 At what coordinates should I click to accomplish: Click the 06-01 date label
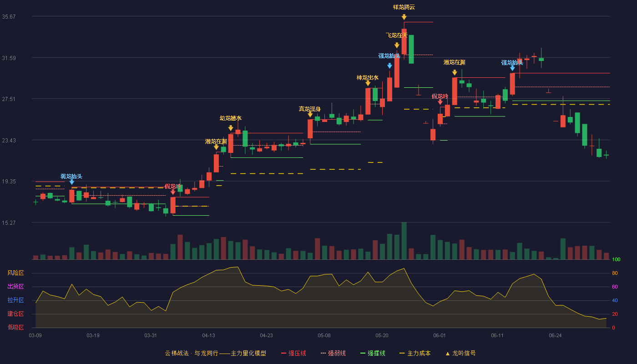pyautogui.click(x=440, y=335)
